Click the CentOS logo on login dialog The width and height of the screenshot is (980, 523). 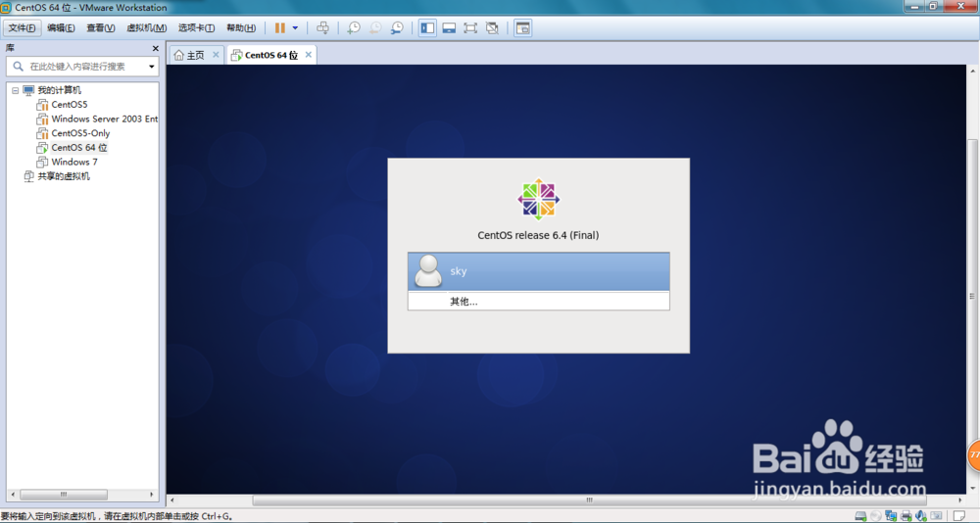point(538,200)
